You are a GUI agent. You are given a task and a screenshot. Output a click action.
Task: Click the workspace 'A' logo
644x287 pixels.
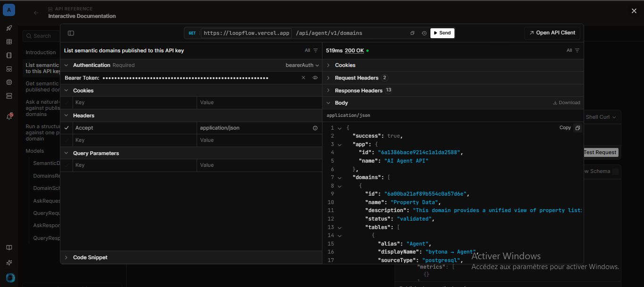(x=9, y=10)
